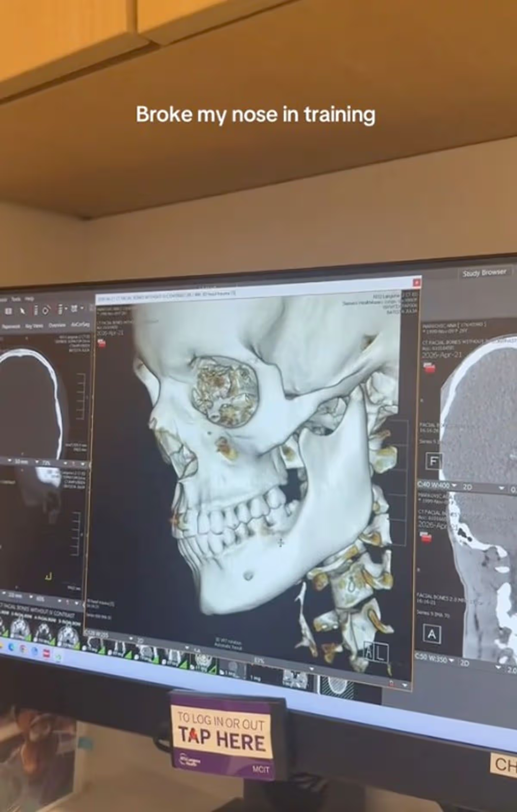The height and width of the screenshot is (812, 517).
Task: Expand the C40 W400 window level dropdown
Action: pyautogui.click(x=454, y=486)
